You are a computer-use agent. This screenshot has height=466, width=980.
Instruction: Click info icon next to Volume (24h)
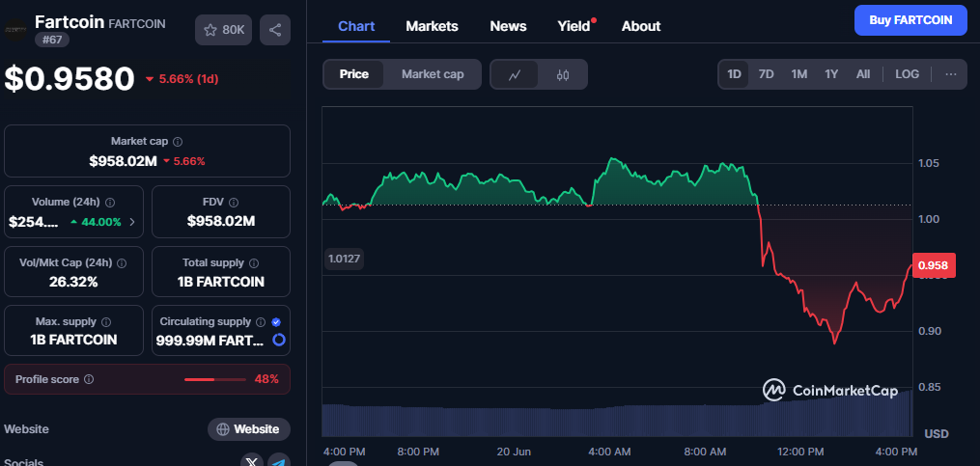point(110,203)
